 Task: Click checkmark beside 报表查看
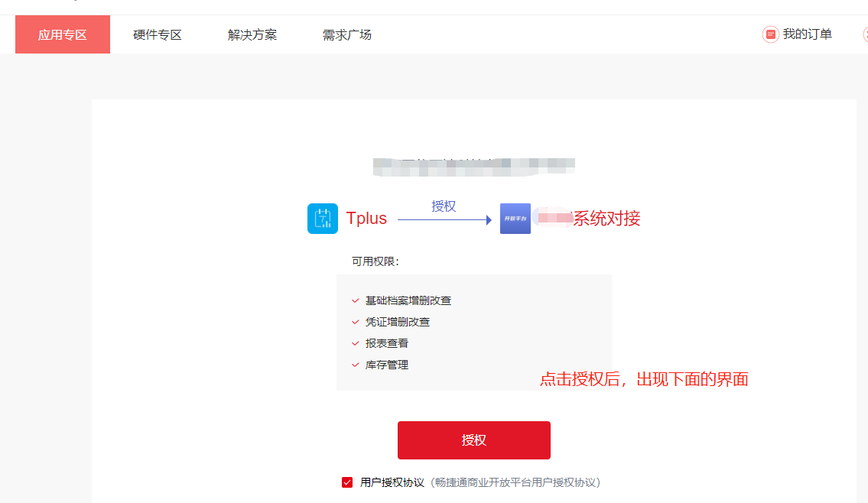(x=356, y=344)
